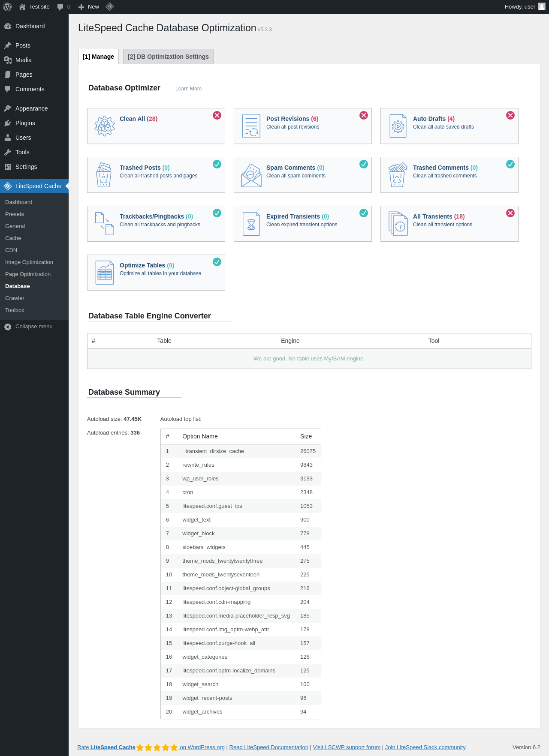Click the LiteSpeed diamond icon in admin bar
The width and height of the screenshot is (549, 756).
110,7
